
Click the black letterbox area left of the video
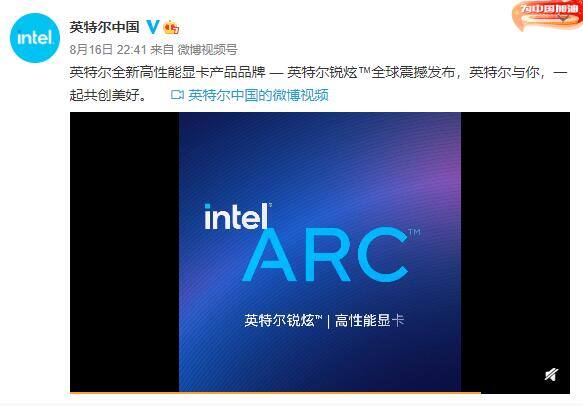(125, 252)
